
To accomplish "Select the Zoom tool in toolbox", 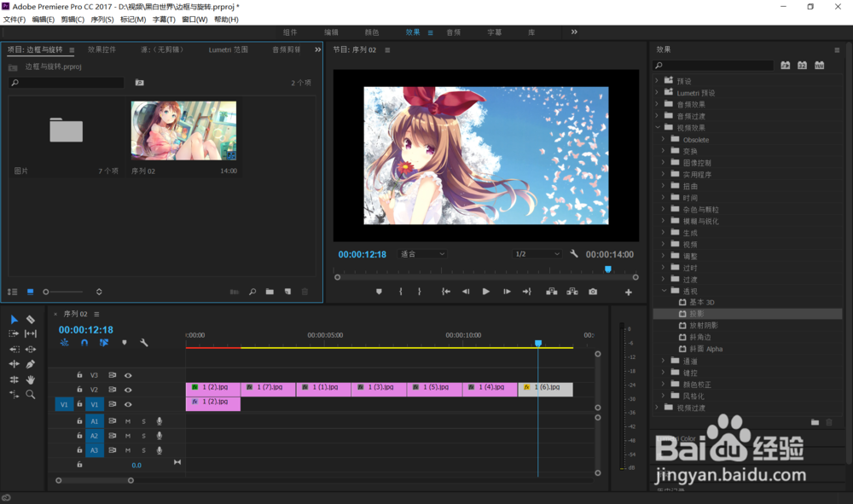I will click(31, 395).
